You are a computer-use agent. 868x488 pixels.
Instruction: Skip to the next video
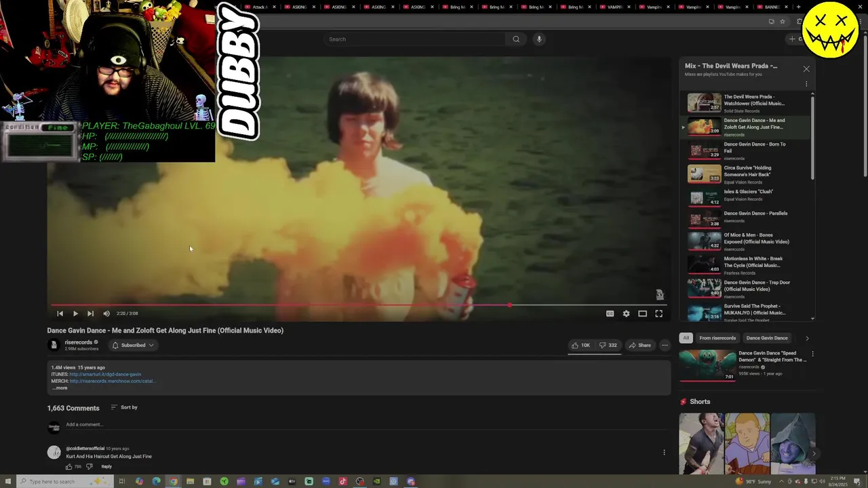[x=90, y=313]
